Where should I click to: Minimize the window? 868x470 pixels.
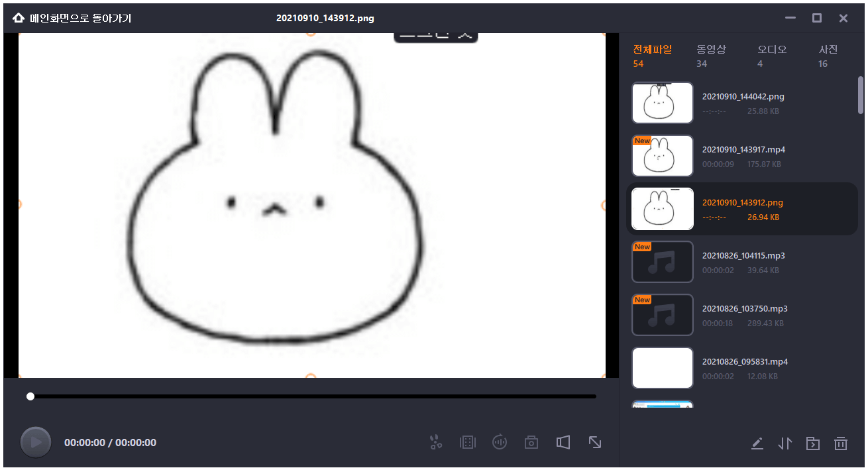click(x=790, y=18)
